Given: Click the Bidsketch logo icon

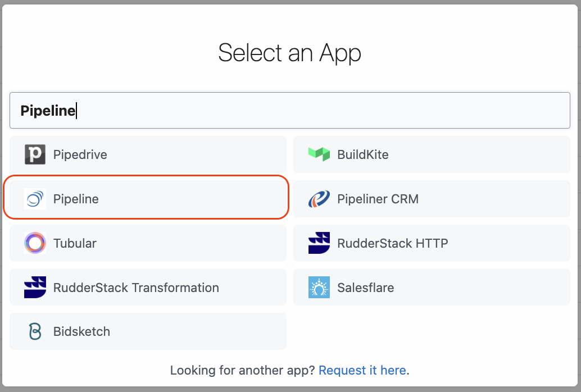Looking at the screenshot, I should tap(35, 331).
